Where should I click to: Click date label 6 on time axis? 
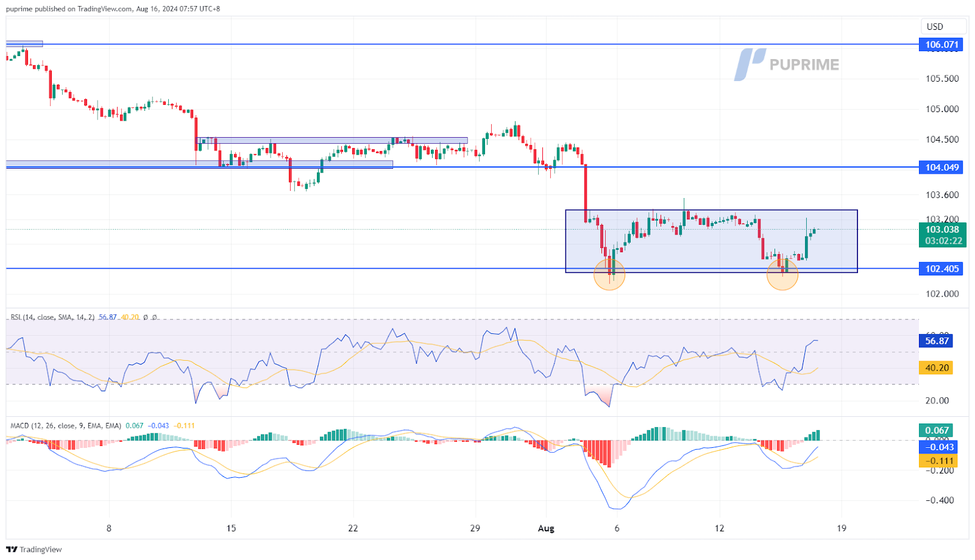pyautogui.click(x=617, y=528)
